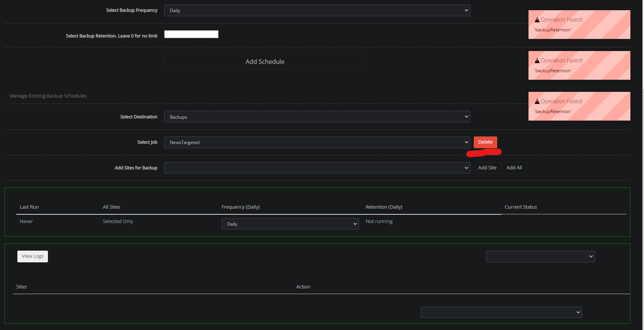This screenshot has height=330, width=644.
Task: Open the Select Backup Frequency dropdown
Action: tap(317, 10)
